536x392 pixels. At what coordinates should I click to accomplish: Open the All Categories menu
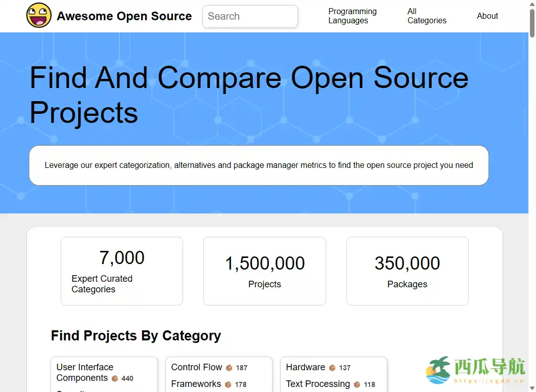point(426,16)
